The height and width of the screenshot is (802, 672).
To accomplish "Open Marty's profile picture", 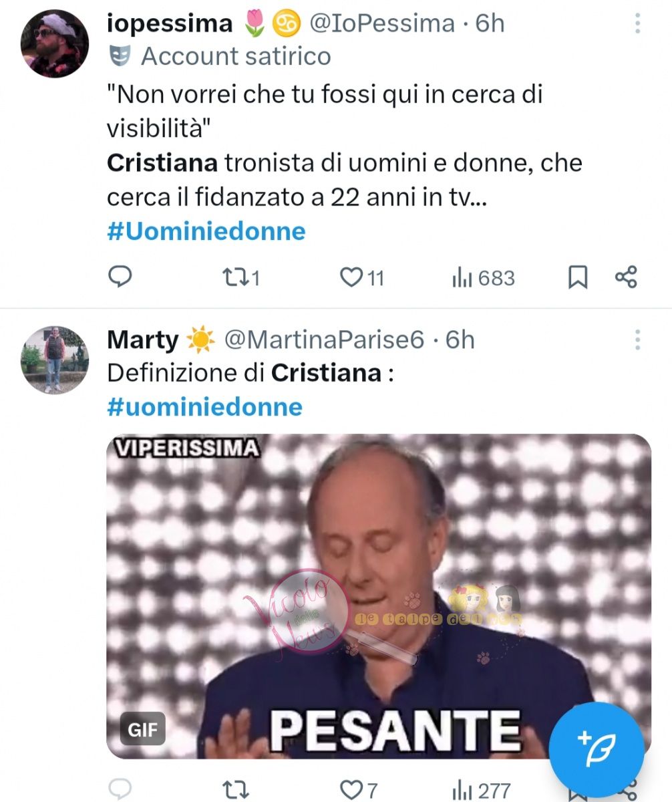I will (x=55, y=360).
